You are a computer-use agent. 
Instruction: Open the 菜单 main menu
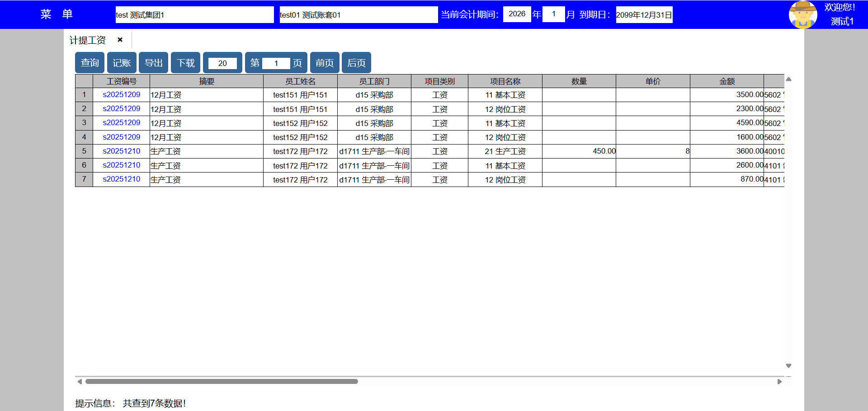pos(56,14)
